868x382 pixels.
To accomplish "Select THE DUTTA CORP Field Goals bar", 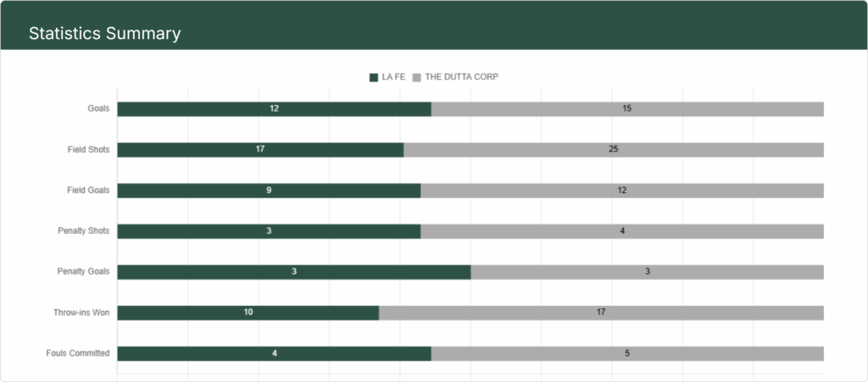I will click(x=622, y=191).
